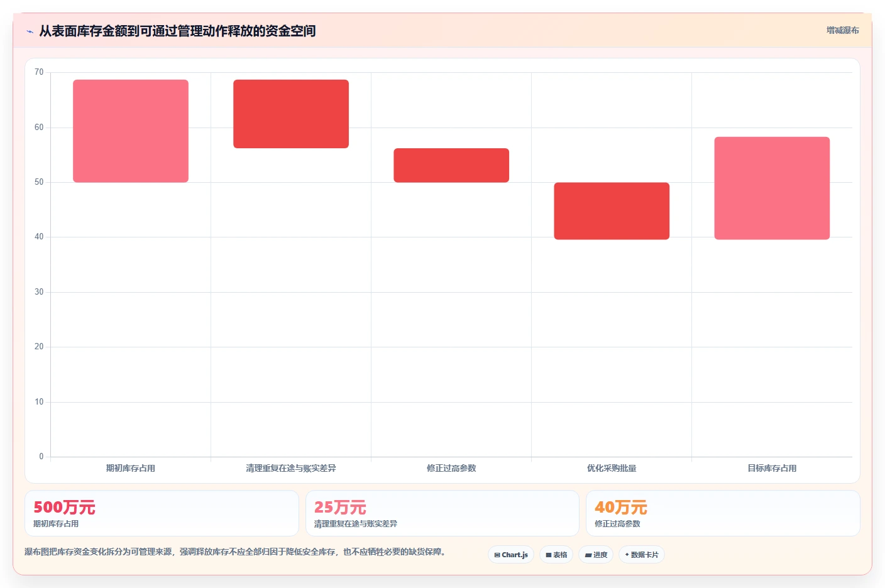
Task: Click the y-axis value 60
Action: pyautogui.click(x=39, y=128)
